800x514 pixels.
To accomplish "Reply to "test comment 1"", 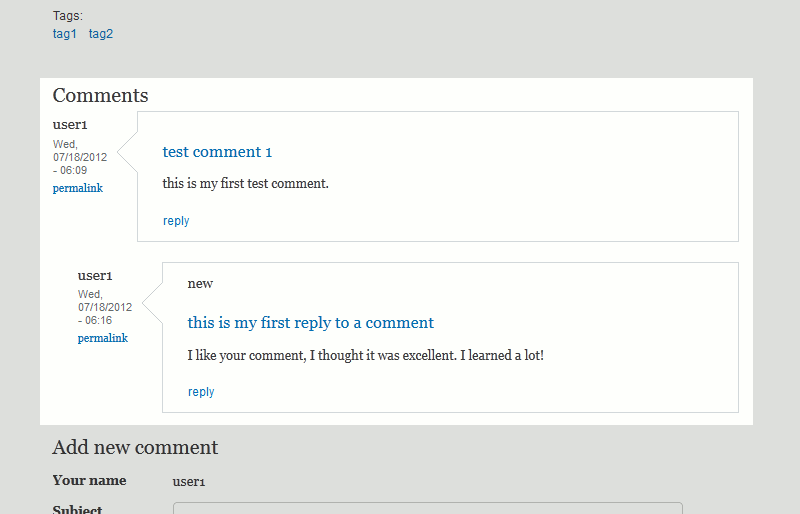I will (x=176, y=221).
